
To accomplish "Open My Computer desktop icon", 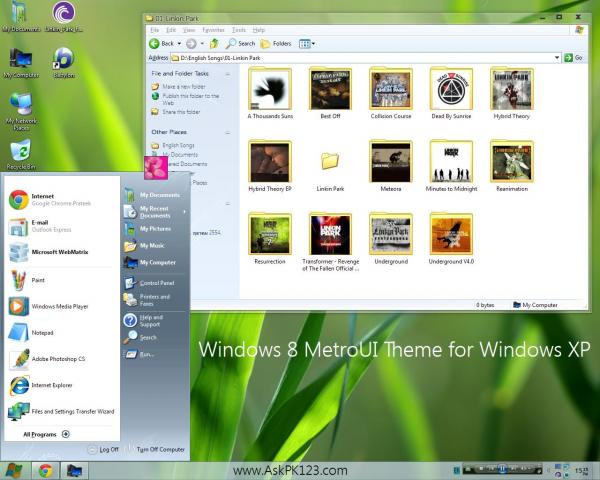I will pos(21,63).
